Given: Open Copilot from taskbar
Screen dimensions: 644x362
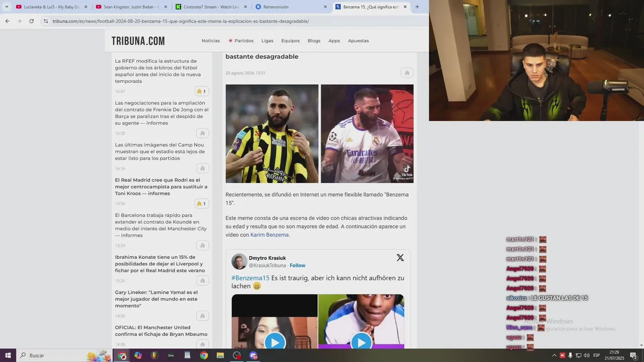Looking at the screenshot, I should 138,355.
